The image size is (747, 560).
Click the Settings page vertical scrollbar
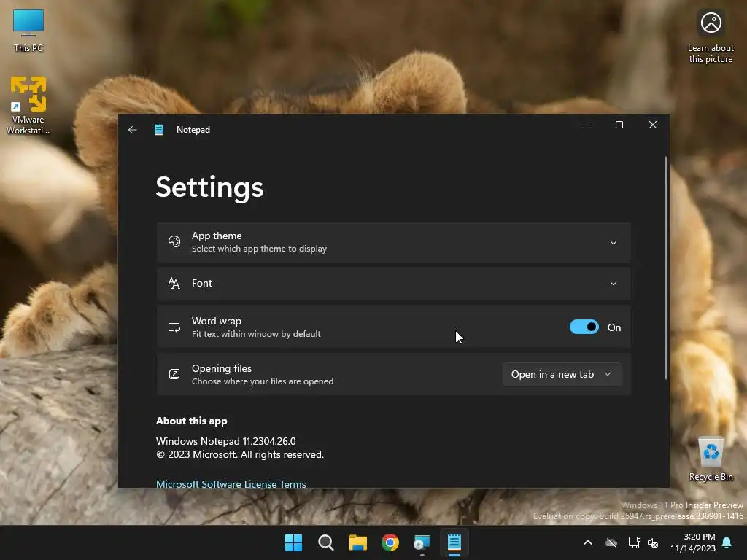click(666, 268)
